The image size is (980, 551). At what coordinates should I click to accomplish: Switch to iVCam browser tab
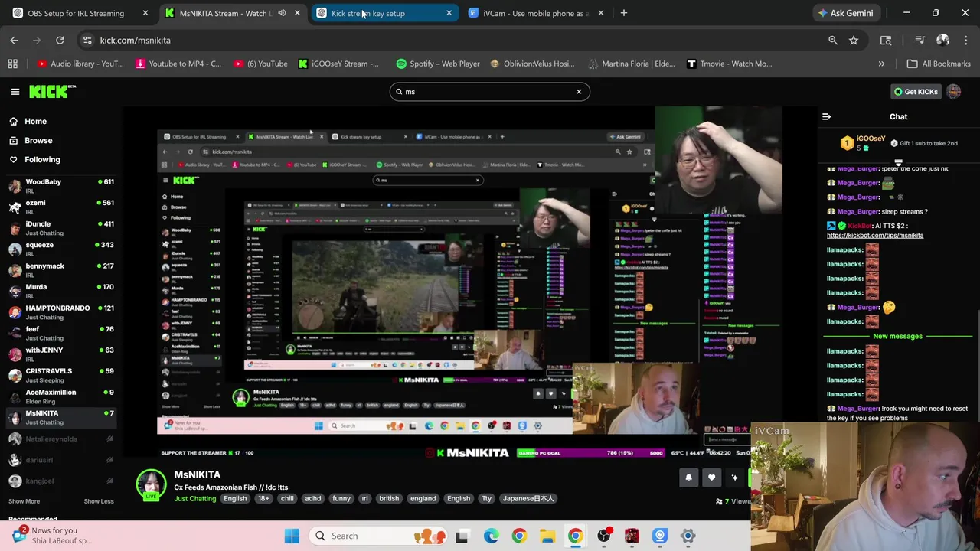pyautogui.click(x=536, y=13)
